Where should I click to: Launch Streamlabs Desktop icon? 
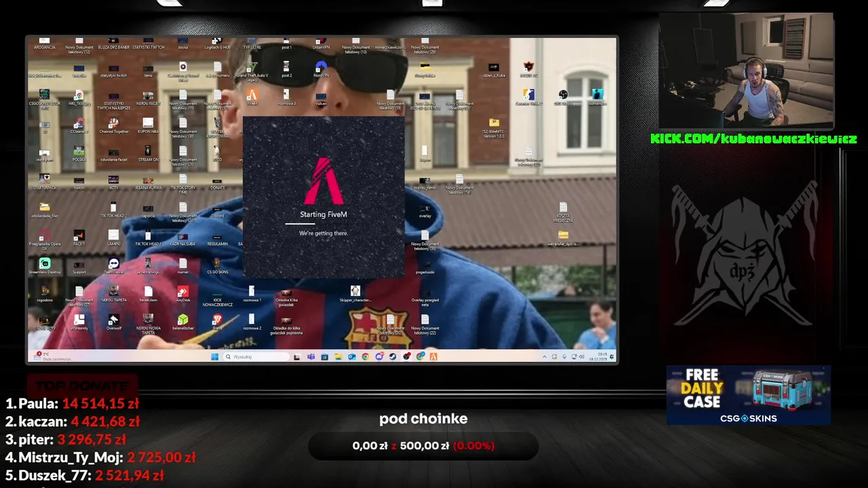[45, 265]
